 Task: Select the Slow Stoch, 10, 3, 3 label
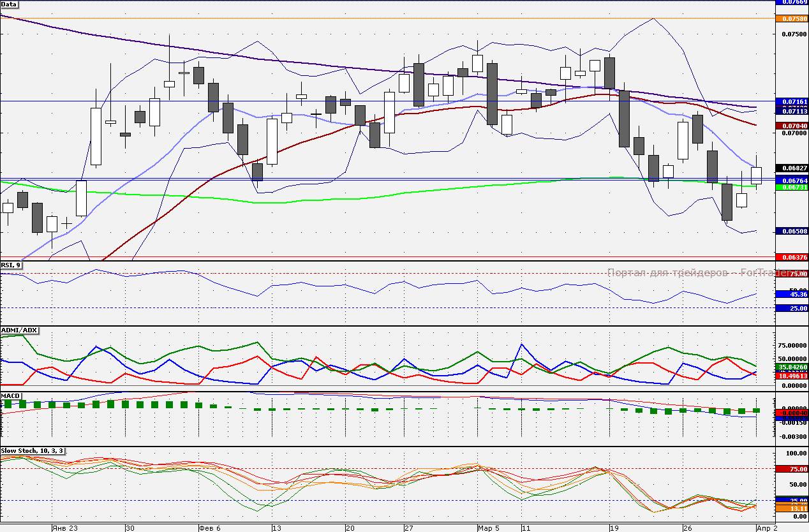(x=32, y=451)
